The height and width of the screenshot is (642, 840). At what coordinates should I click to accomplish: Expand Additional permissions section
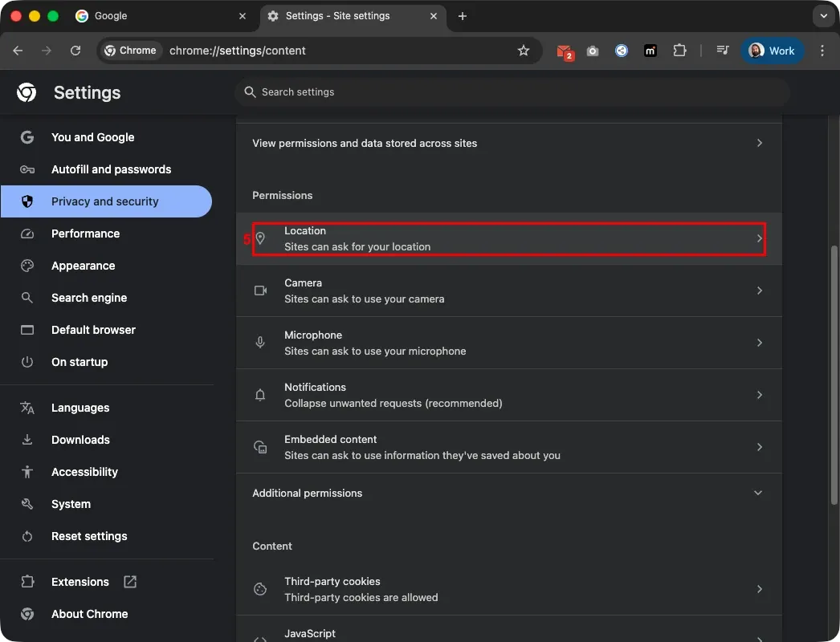click(509, 494)
